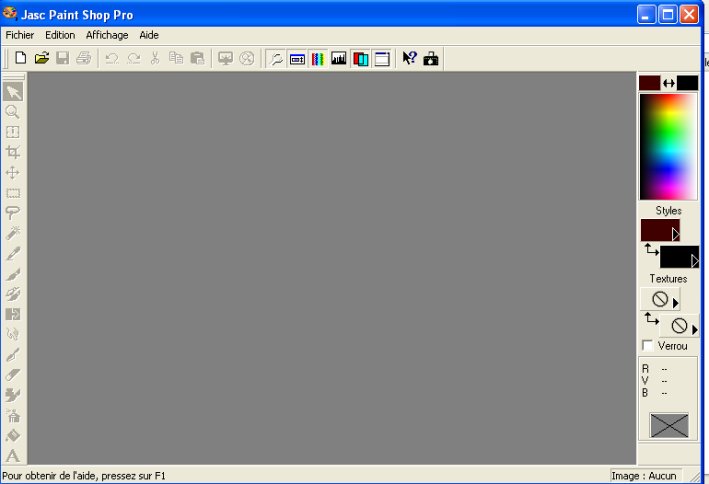Click the Cut scissors icon
This screenshot has height=484, width=709.
click(x=155, y=58)
